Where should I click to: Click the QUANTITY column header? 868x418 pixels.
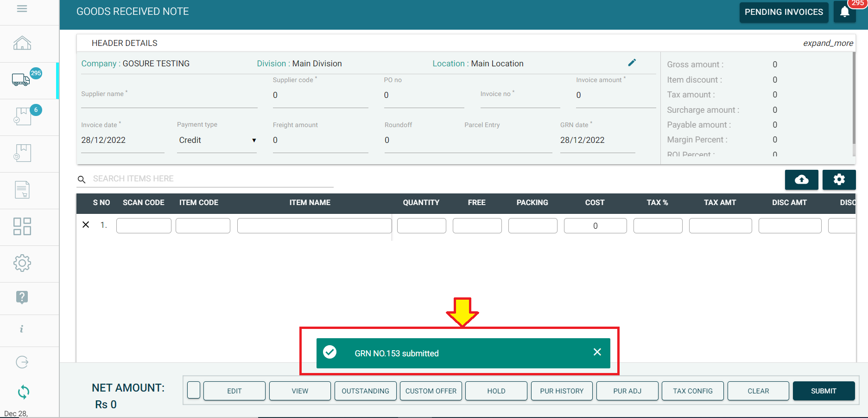(x=421, y=203)
